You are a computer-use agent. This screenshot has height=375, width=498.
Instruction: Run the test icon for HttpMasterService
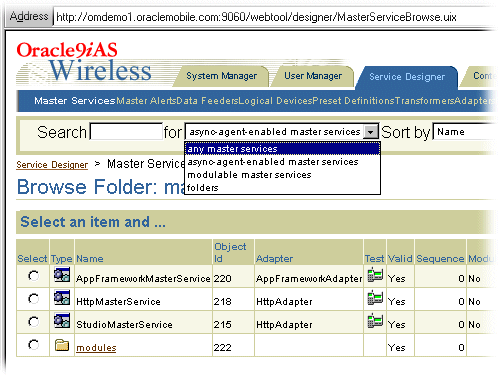pos(375,298)
